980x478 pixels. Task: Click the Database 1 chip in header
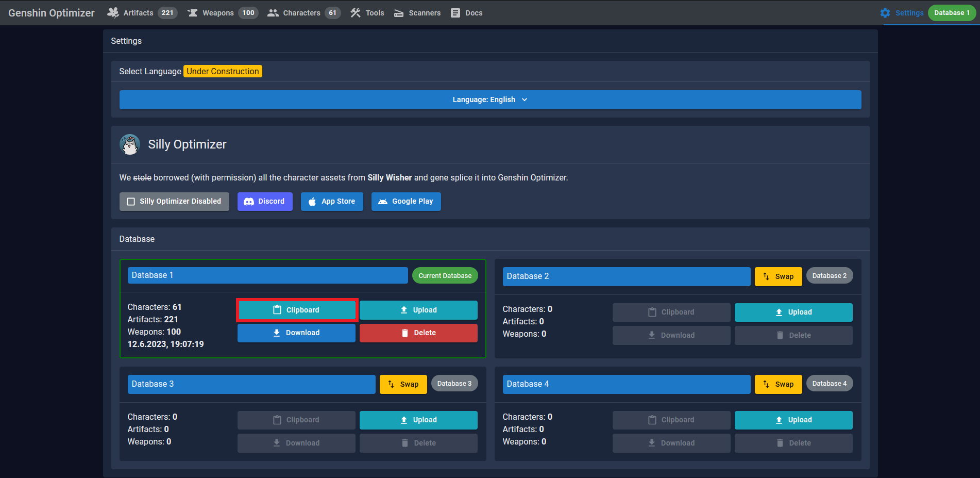(951, 13)
